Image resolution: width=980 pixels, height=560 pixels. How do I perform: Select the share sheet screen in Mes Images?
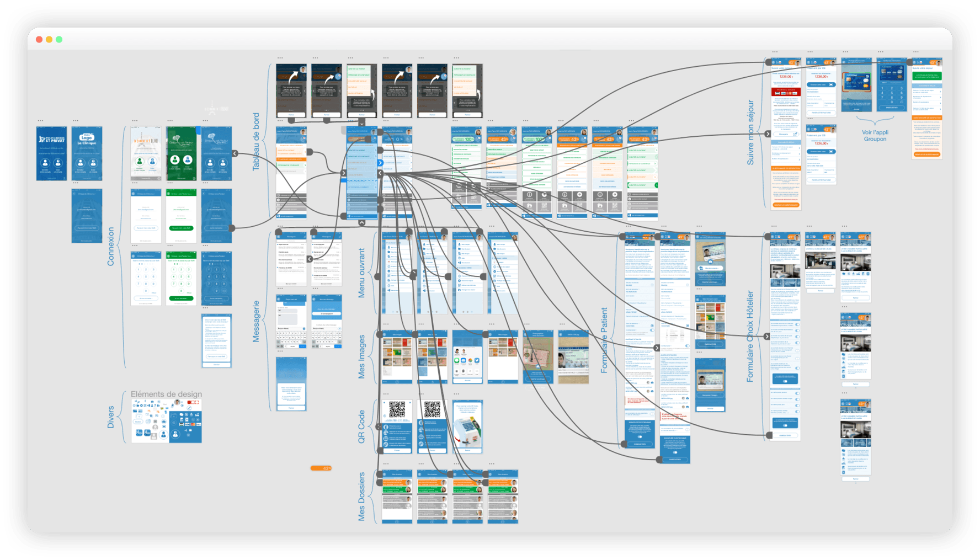[x=467, y=356]
